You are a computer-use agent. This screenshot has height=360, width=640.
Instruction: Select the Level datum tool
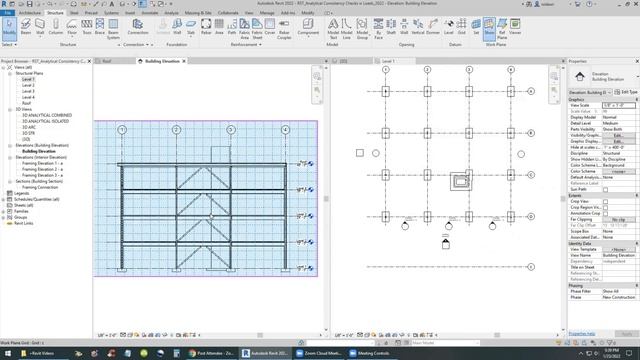pyautogui.click(x=449, y=27)
